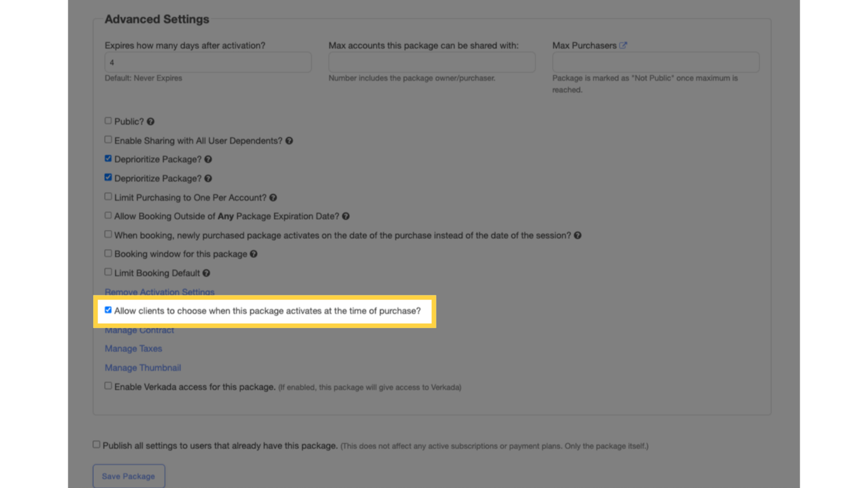Check Publish all settings to users with this package

click(x=96, y=444)
